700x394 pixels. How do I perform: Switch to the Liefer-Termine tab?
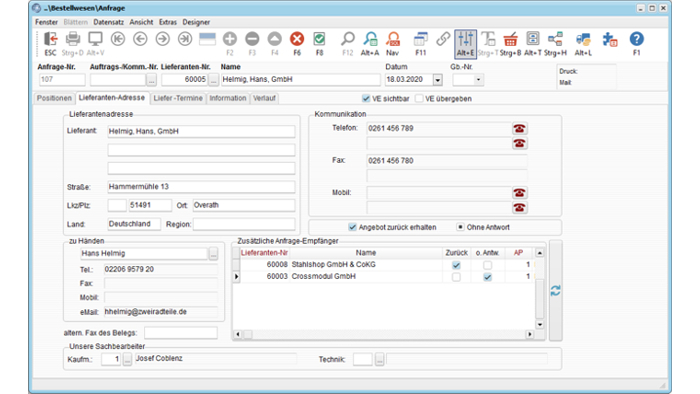[178, 98]
